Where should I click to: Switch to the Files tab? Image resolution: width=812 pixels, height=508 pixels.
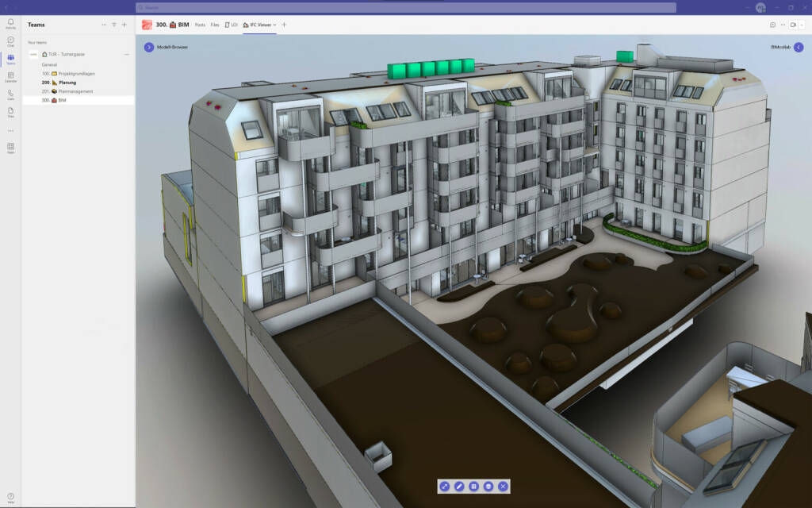[215, 25]
